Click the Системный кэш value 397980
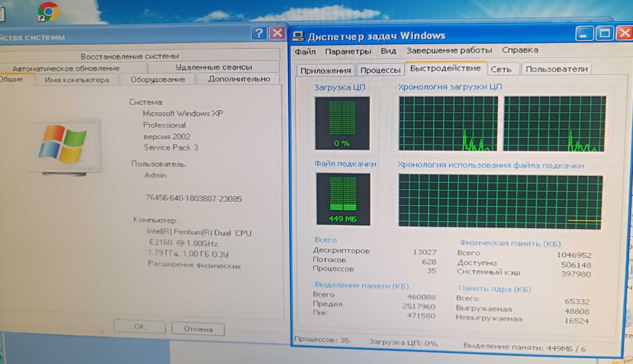This screenshot has width=633, height=364. [x=576, y=274]
